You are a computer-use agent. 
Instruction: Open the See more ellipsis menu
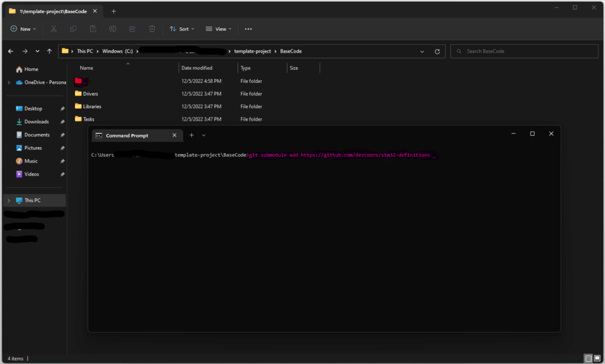click(x=248, y=29)
